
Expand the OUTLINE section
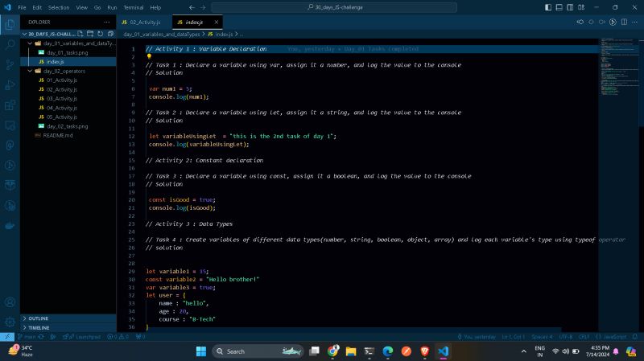pyautogui.click(x=68, y=318)
